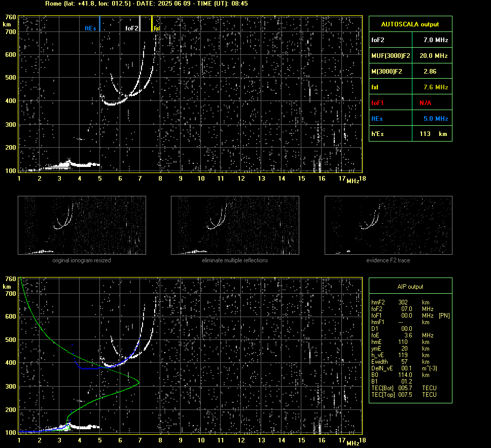Viewport: 491px width, 448px height.
Task: Select the TEC[Bot] value 005.7
Action: 405,388
